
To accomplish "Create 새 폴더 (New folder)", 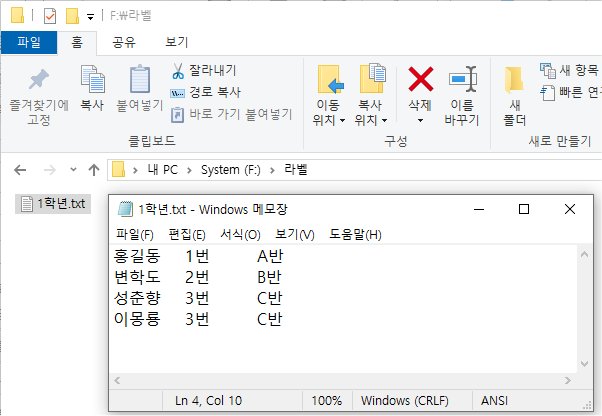I will point(514,96).
